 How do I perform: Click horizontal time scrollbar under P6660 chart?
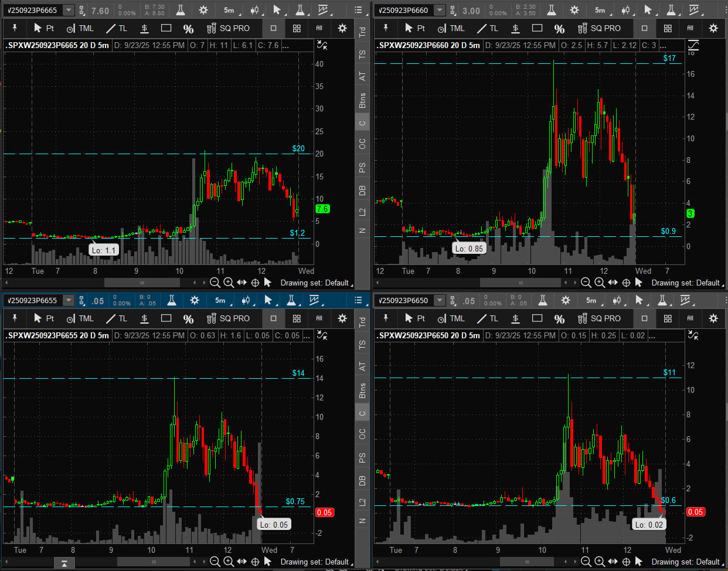coord(521,283)
